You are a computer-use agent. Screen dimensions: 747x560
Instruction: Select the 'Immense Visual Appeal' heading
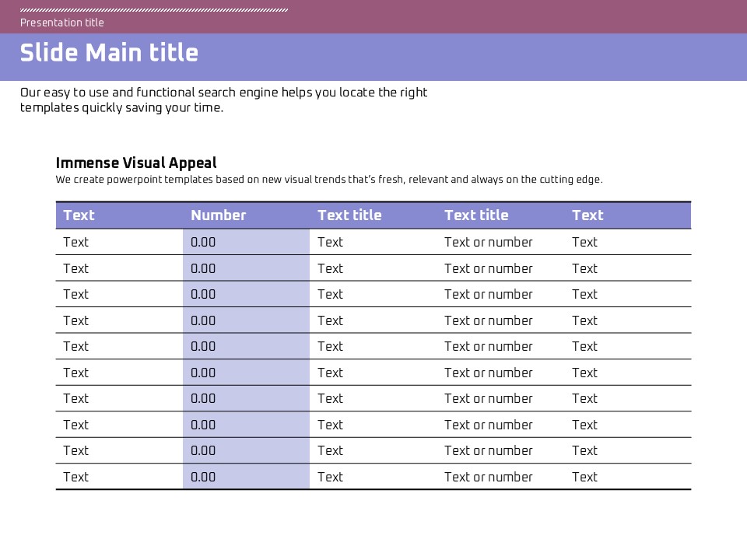pyautogui.click(x=136, y=163)
